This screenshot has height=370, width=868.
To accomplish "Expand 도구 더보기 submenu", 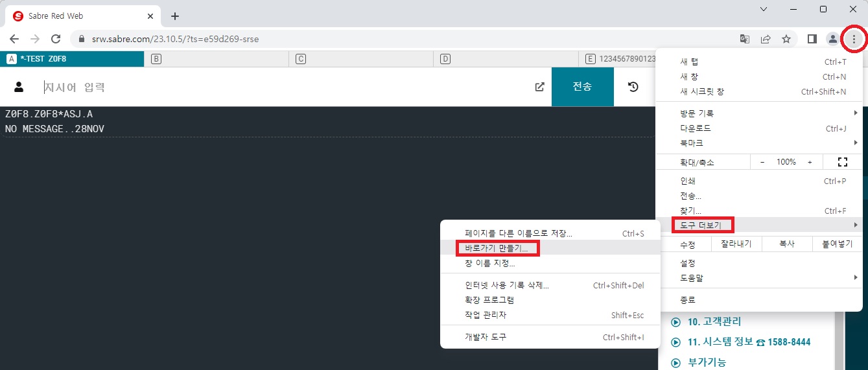I will coord(759,225).
